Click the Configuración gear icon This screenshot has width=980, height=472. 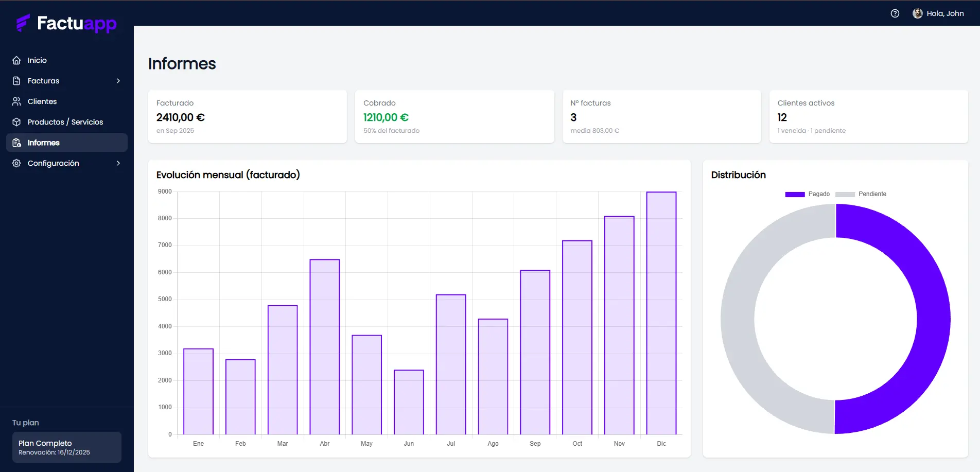coord(16,163)
